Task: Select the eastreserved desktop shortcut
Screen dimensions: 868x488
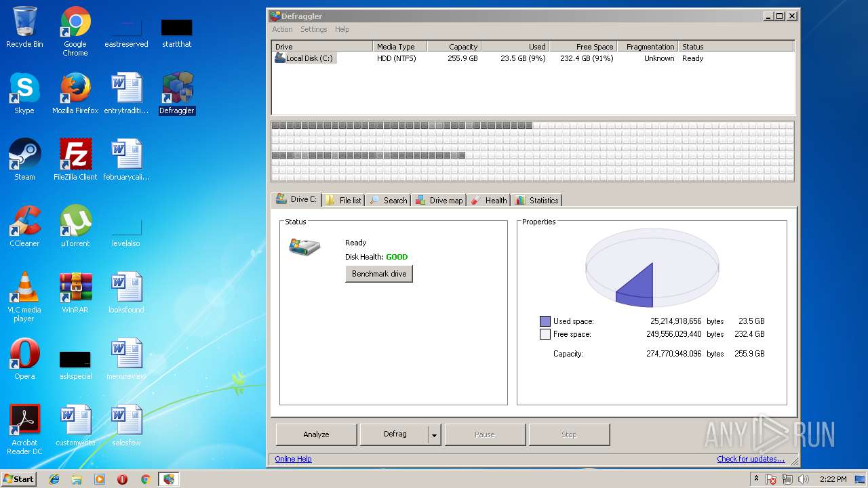Action: 126,31
